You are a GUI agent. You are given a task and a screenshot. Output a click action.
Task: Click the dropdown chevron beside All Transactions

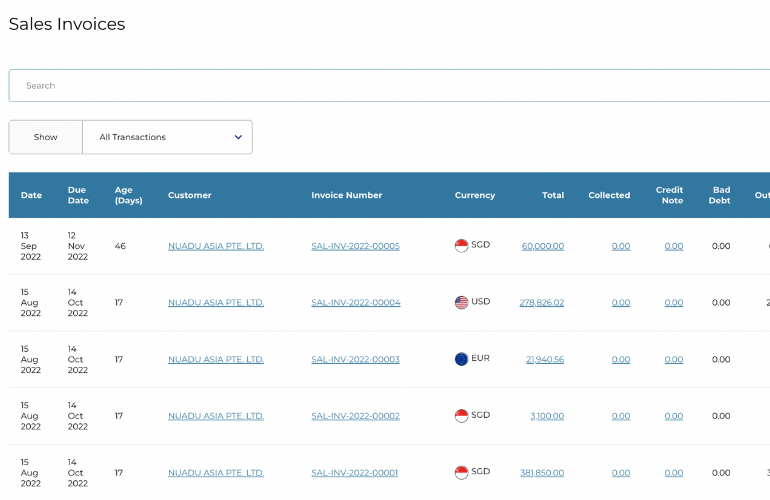[x=238, y=137]
